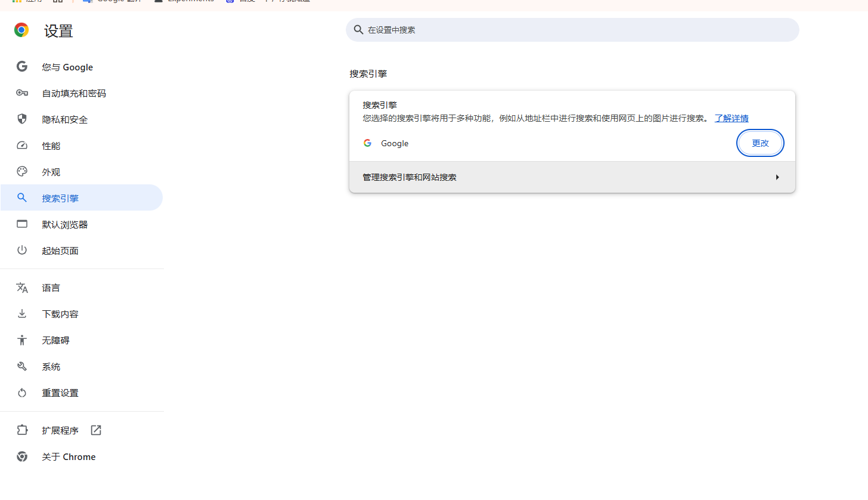The height and width of the screenshot is (500, 868).
Task: Click the palette icon for 外观
Action: 22,172
